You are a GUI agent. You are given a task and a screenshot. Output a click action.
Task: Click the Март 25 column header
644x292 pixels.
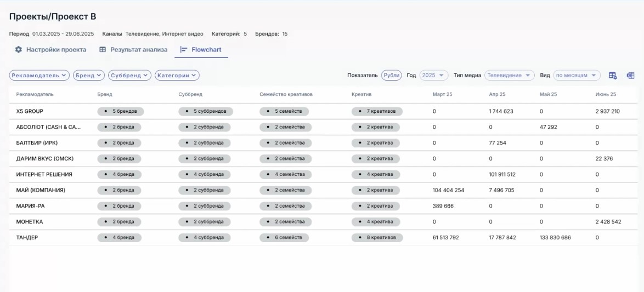442,94
